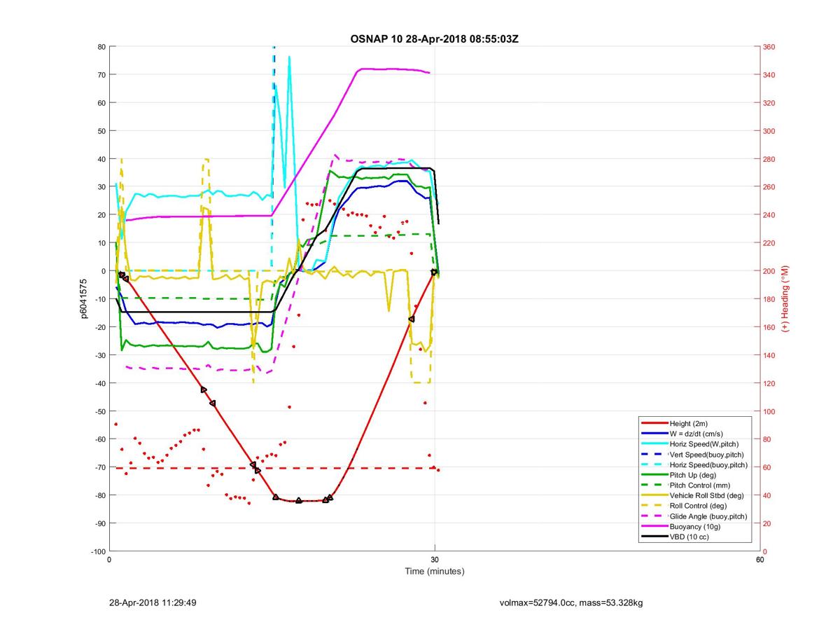840x620 pixels.
Task: Click the "60" tick on the time axis
Action: coord(759,560)
